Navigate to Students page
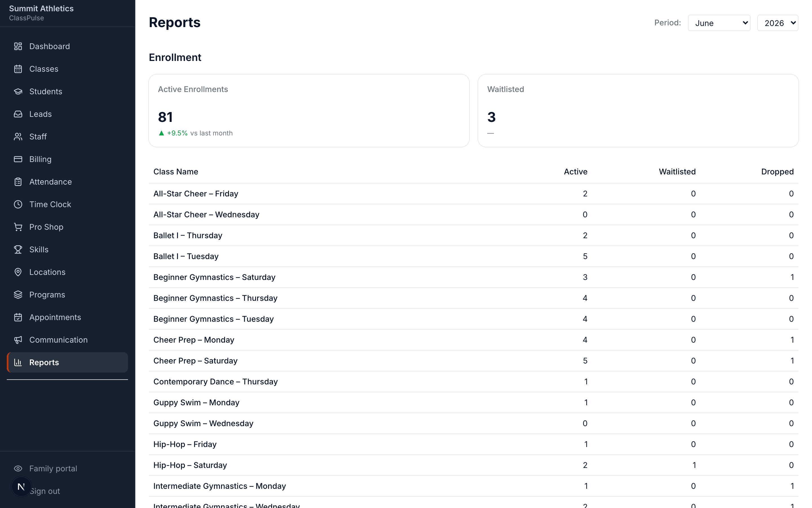This screenshot has height=508, width=812. (67, 91)
